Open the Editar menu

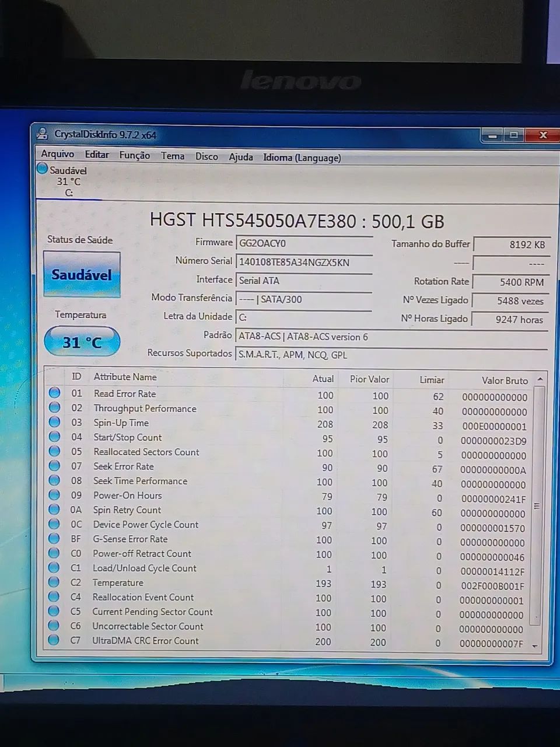[x=97, y=155]
